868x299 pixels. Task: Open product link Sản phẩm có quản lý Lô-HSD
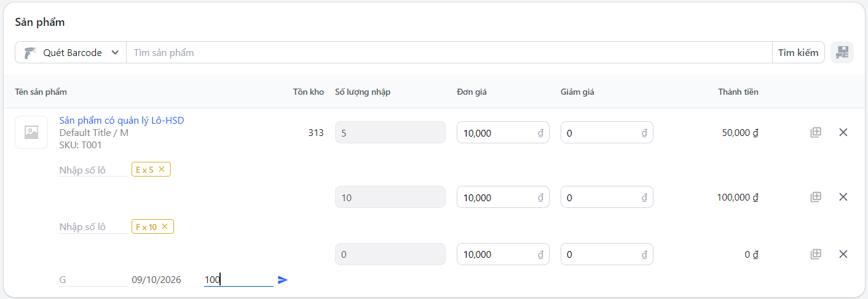point(122,120)
